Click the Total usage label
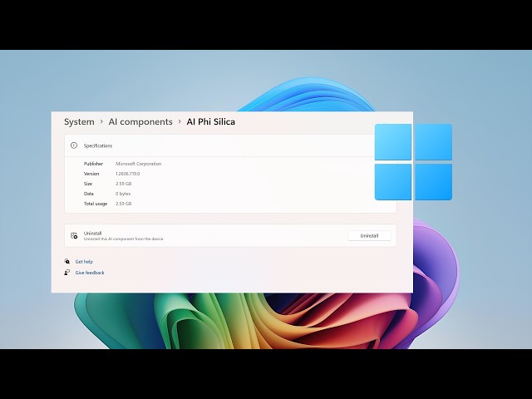The width and height of the screenshot is (532, 399). pyautogui.click(x=96, y=204)
